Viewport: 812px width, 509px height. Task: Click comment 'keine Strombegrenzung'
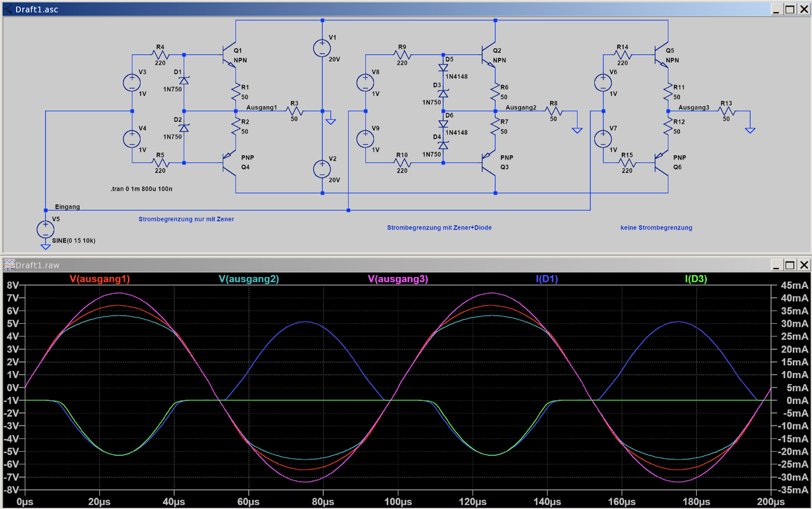[x=656, y=227]
